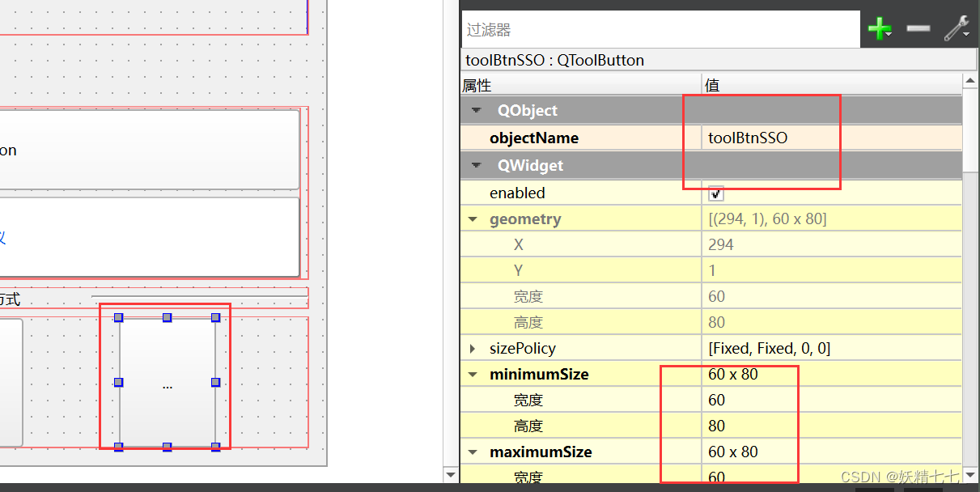Select the Y property name under geometry

click(519, 270)
